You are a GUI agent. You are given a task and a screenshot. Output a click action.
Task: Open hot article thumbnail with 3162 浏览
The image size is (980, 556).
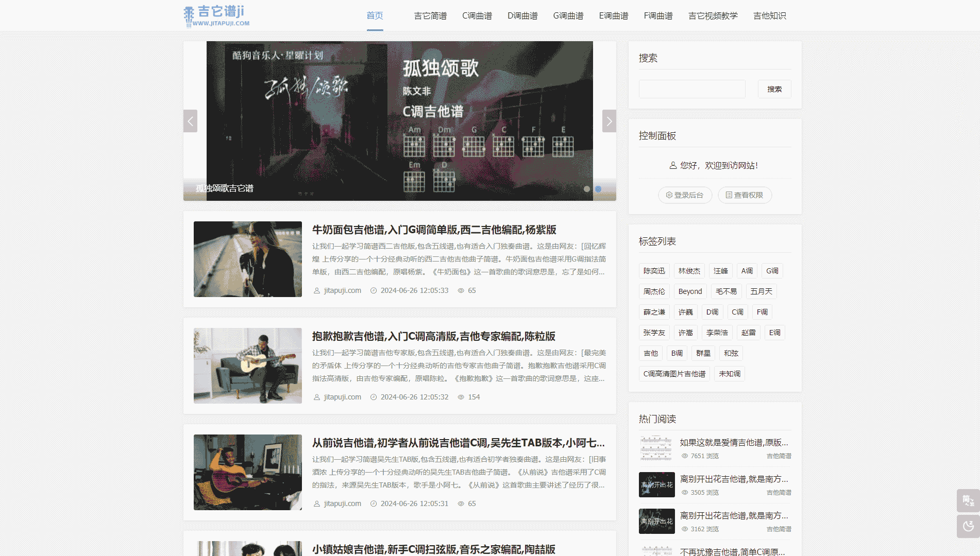[657, 521]
